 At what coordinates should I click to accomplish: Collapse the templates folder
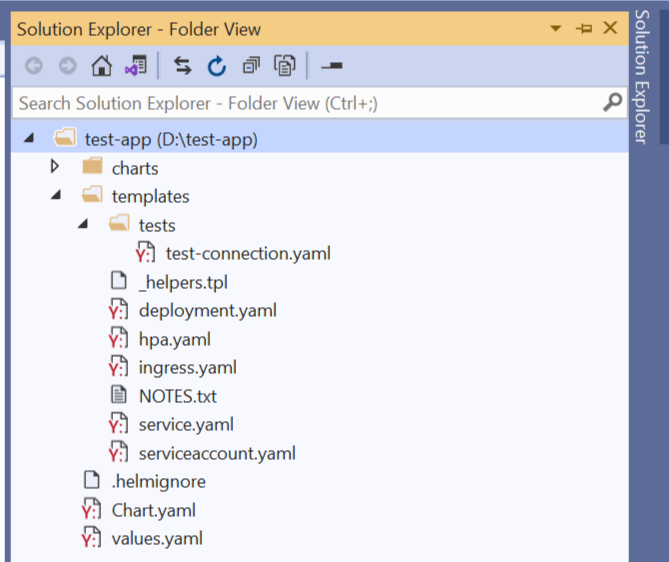tap(56, 195)
